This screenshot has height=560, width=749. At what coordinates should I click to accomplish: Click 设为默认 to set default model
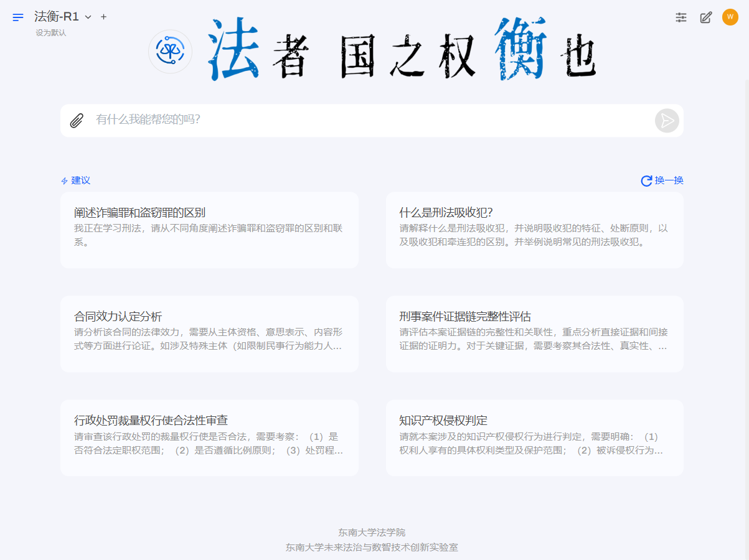click(x=50, y=33)
